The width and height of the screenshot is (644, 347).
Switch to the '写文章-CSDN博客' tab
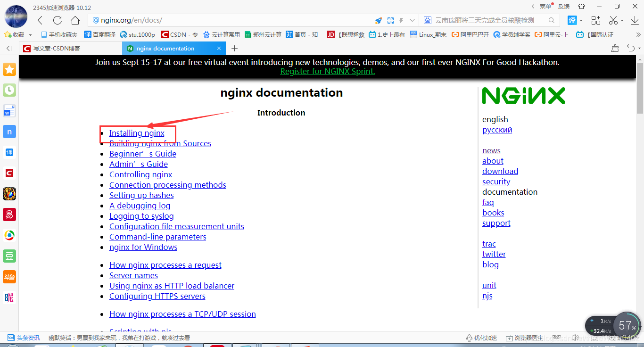coord(71,48)
